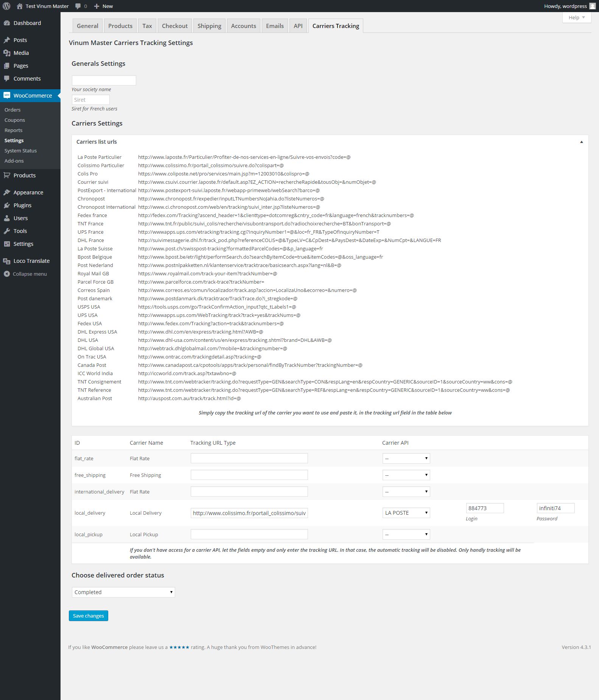This screenshot has height=700, width=599.
Task: Open the Help dropdown
Action: point(577,17)
